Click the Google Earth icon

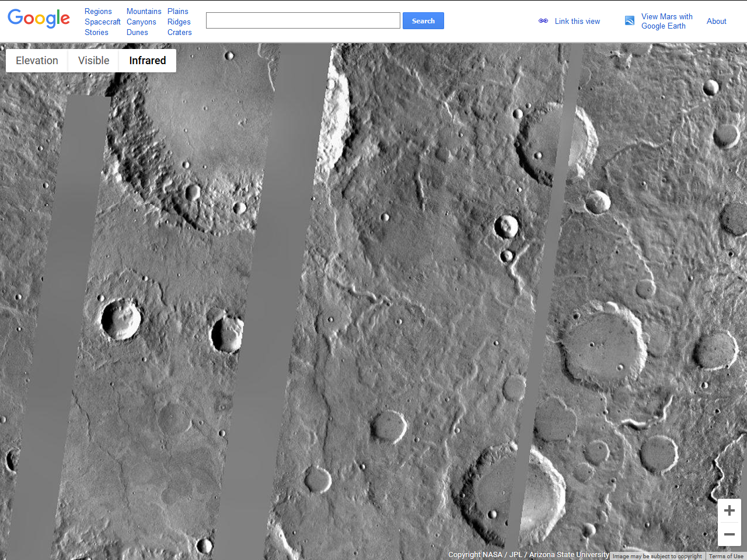[630, 21]
